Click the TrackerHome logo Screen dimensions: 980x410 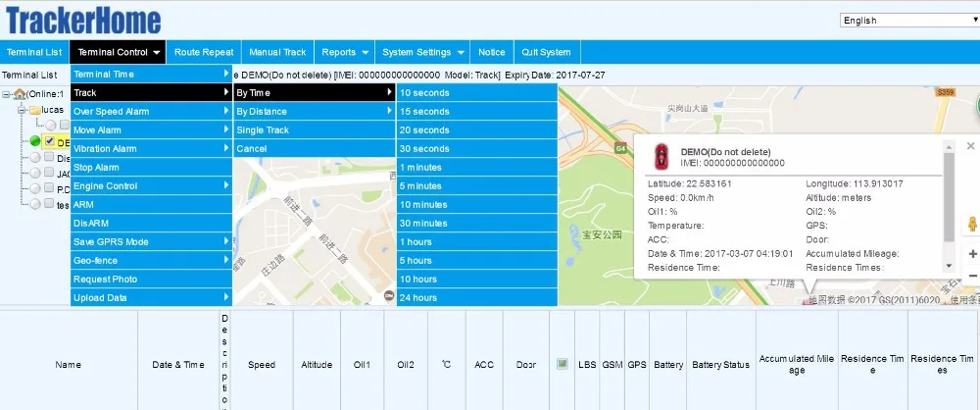pos(83,20)
